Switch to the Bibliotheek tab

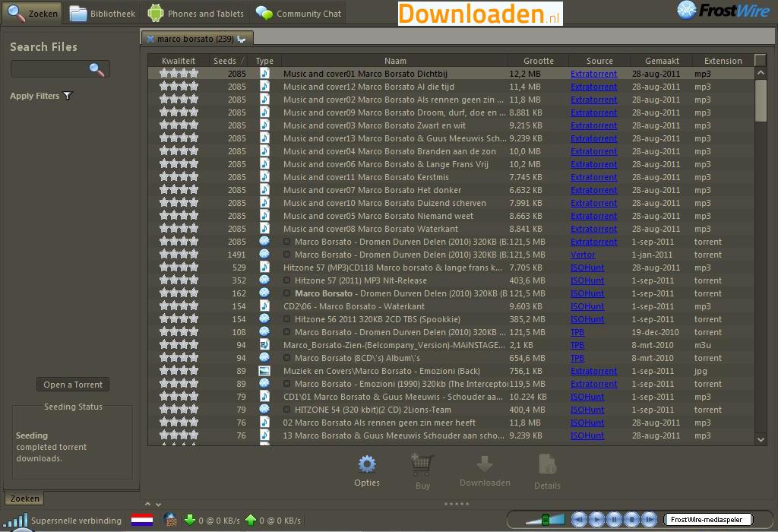(x=103, y=14)
